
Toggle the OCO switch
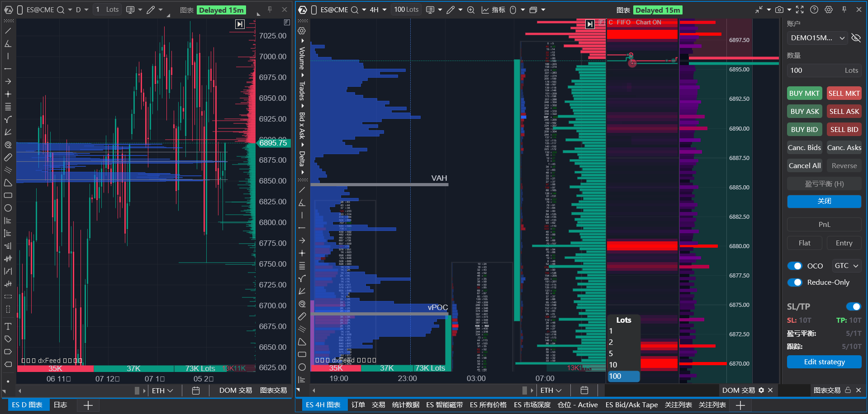795,266
